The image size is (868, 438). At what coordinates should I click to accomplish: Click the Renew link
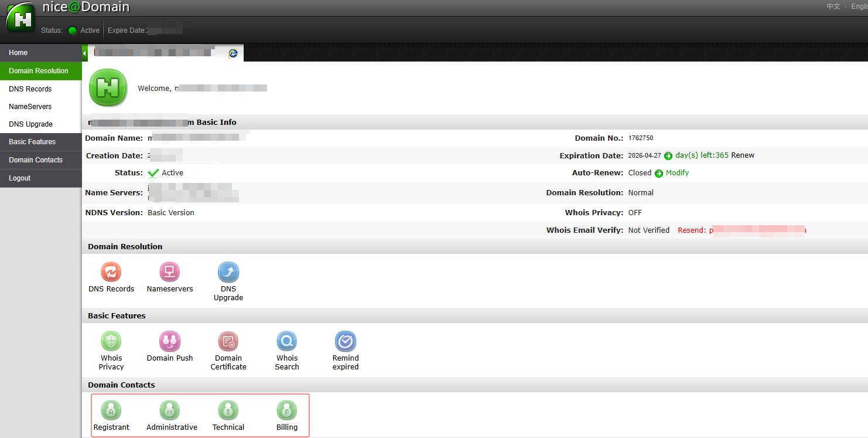(743, 155)
